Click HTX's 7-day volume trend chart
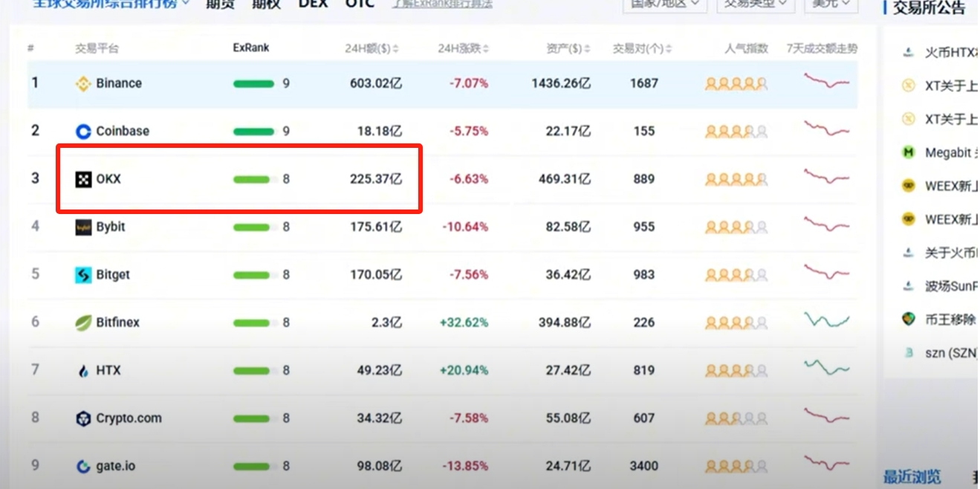Screen dimensions: 980x489 pyautogui.click(x=826, y=367)
